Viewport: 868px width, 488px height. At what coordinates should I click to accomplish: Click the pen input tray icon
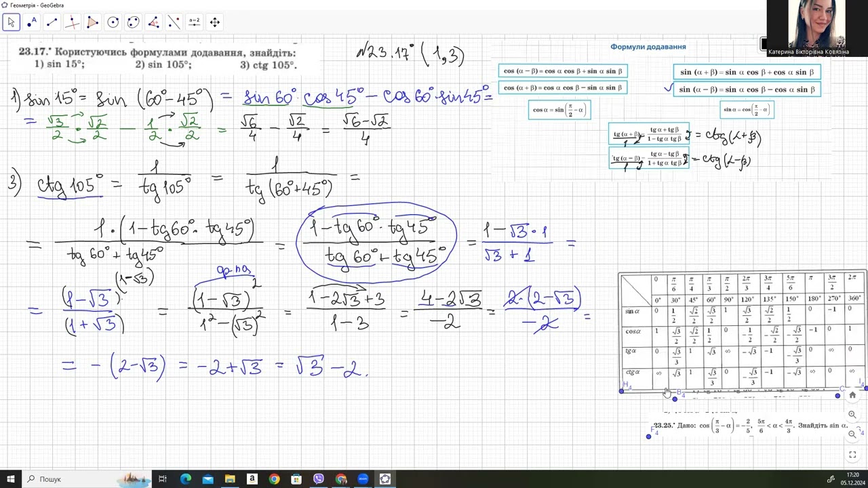point(831,479)
